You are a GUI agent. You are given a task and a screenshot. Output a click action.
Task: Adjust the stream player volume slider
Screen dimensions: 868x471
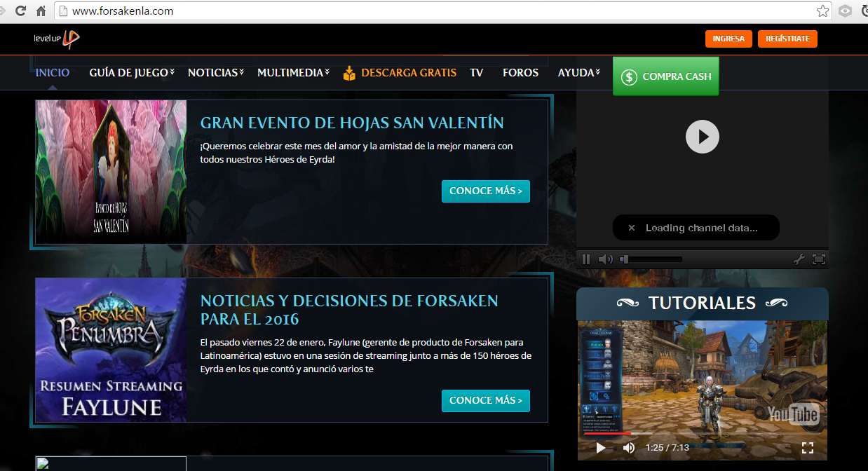pos(651,259)
